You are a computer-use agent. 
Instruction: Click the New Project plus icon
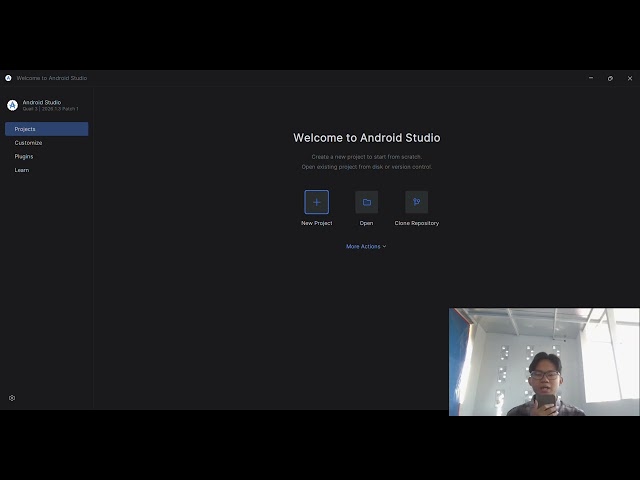(316, 202)
